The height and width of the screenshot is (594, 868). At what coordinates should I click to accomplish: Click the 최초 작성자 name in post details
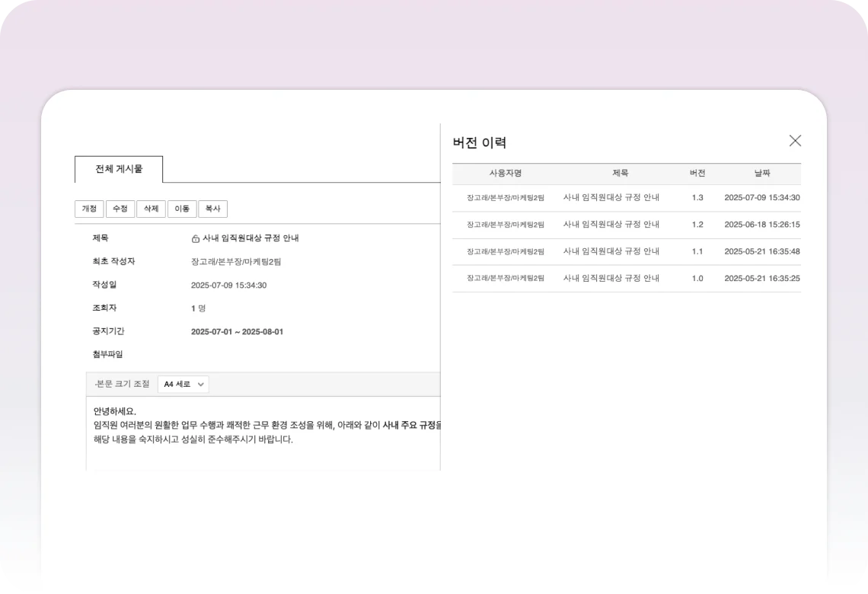tap(236, 262)
